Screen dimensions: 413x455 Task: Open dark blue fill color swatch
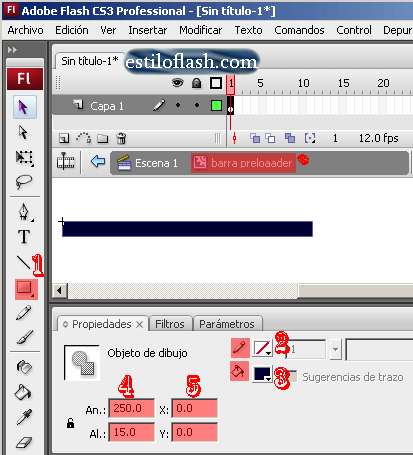[x=263, y=374]
